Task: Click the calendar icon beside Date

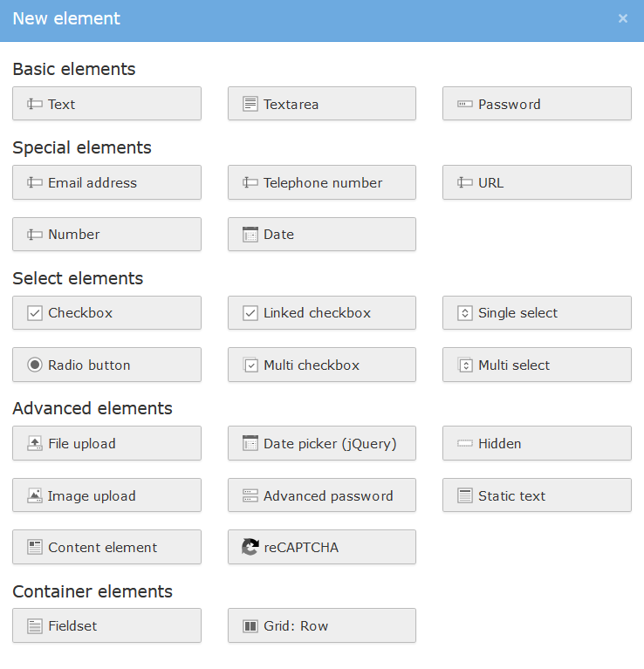Action: pyautogui.click(x=250, y=235)
